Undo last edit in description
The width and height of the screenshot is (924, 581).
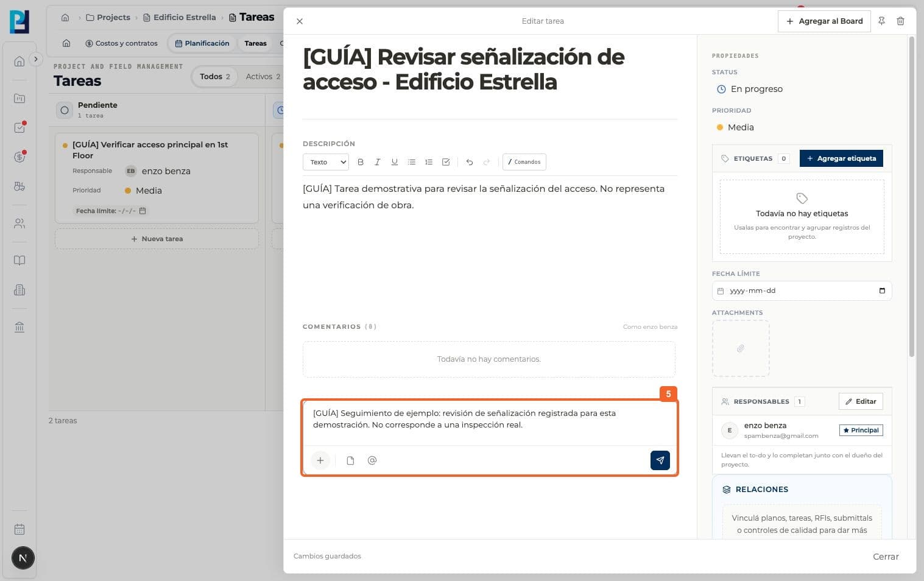tap(469, 162)
